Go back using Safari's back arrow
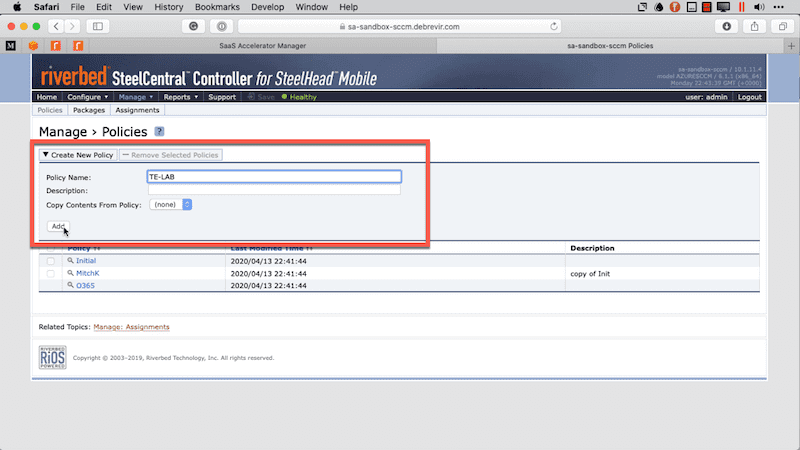800x450 pixels. (x=56, y=27)
